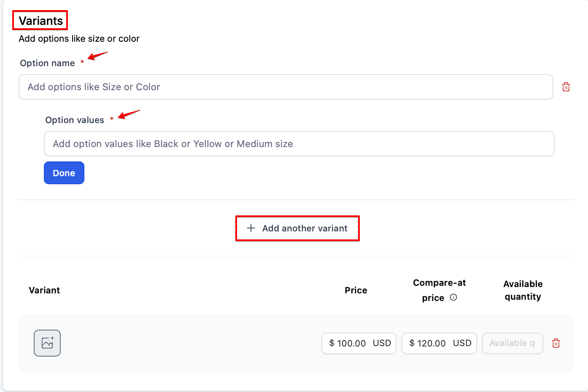Click the "Add options like size or color" subtitle
The height and width of the screenshot is (392, 588).
coord(79,39)
